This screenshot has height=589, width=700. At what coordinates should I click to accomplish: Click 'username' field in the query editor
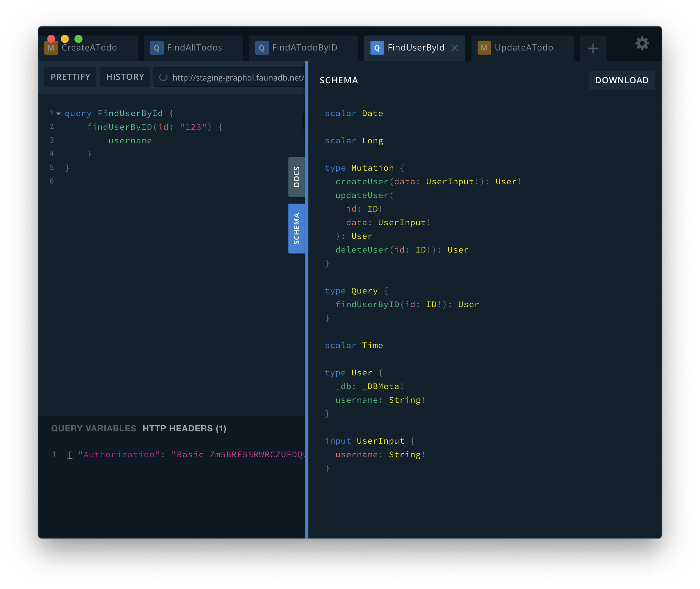click(x=130, y=141)
